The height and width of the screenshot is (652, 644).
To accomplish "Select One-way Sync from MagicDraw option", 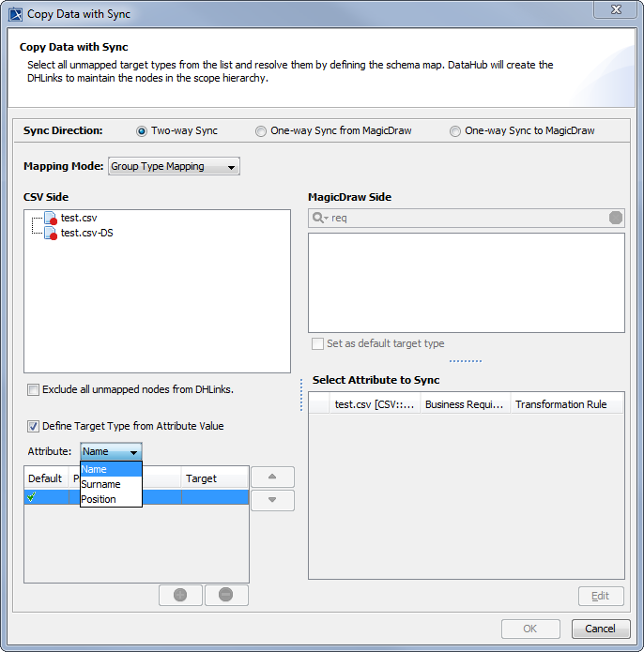I will coord(261,131).
